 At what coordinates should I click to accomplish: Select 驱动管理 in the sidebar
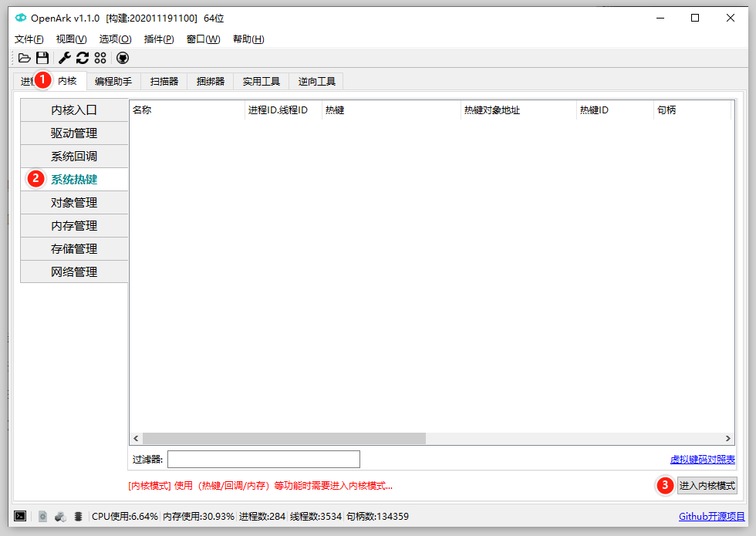[73, 133]
